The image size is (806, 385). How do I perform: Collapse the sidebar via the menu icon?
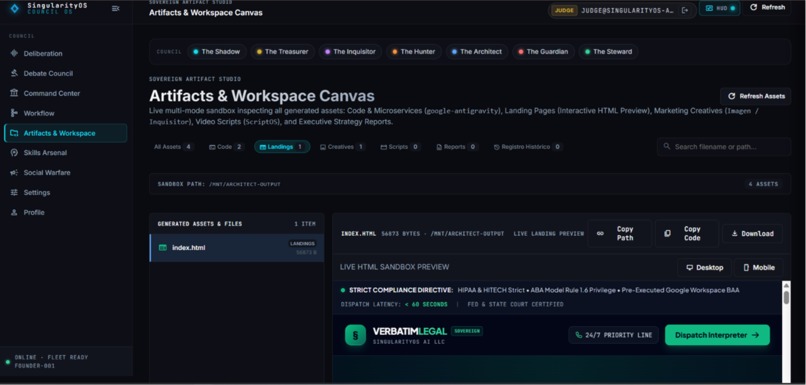pos(116,8)
